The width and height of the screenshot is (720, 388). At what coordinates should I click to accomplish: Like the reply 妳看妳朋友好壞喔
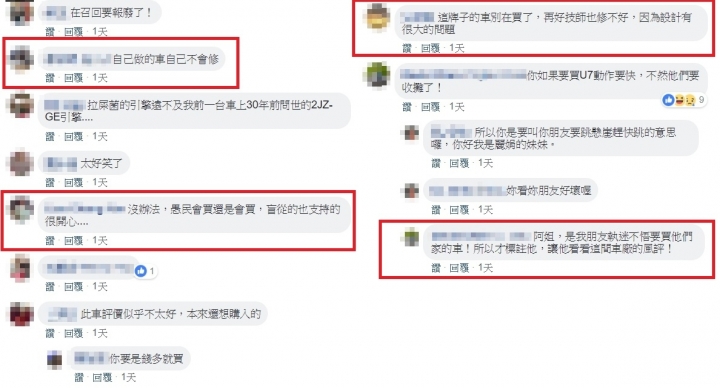(436, 210)
